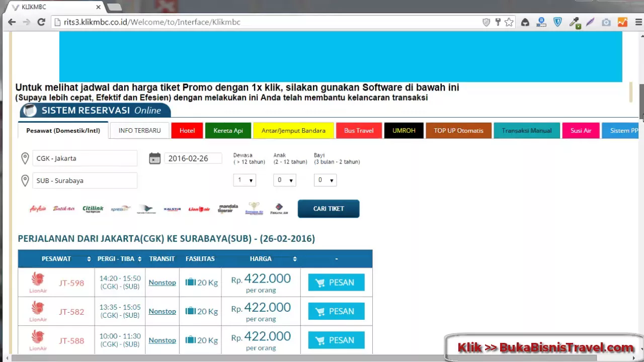Select the AirAsia airline logo

tap(38, 209)
